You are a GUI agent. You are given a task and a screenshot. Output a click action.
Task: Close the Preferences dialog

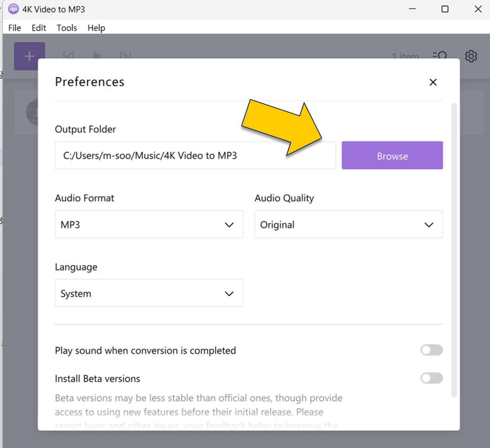point(433,82)
